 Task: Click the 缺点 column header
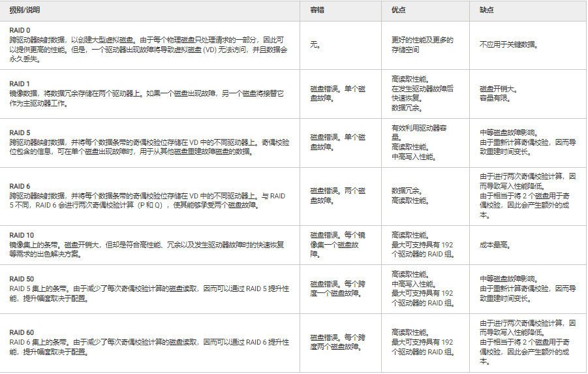(486, 10)
